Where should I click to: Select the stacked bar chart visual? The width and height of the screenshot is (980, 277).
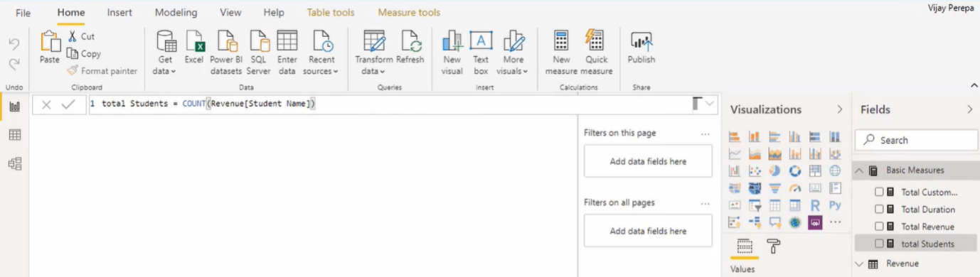pyautogui.click(x=735, y=137)
